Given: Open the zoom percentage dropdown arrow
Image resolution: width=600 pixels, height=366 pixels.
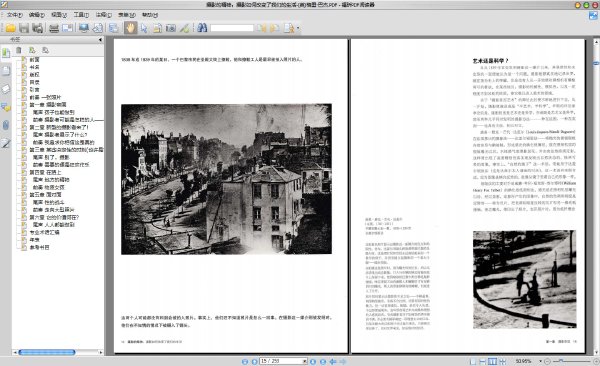Looking at the screenshot, I should coord(540,361).
